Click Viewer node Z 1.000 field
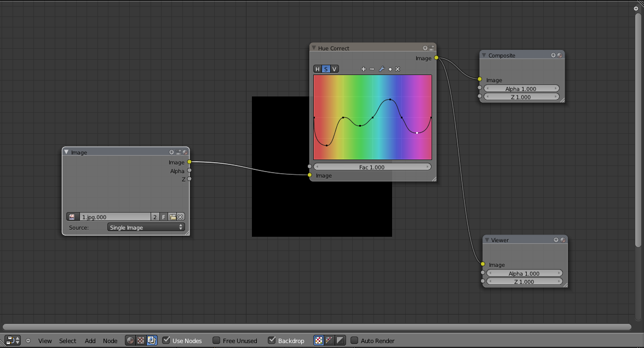Image resolution: width=644 pixels, height=348 pixels. click(x=525, y=282)
